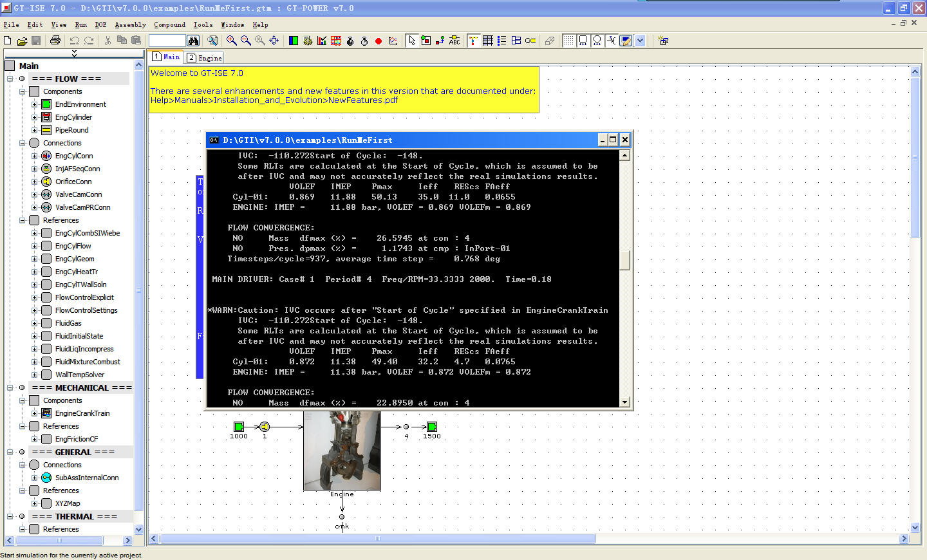Toggle the Main checkbox at tree top

coord(10,66)
